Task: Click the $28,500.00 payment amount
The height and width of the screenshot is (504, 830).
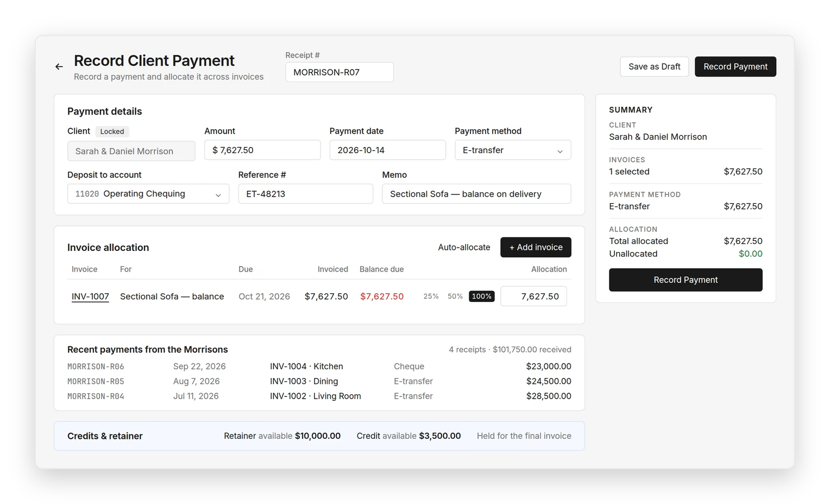Action: [x=549, y=396]
